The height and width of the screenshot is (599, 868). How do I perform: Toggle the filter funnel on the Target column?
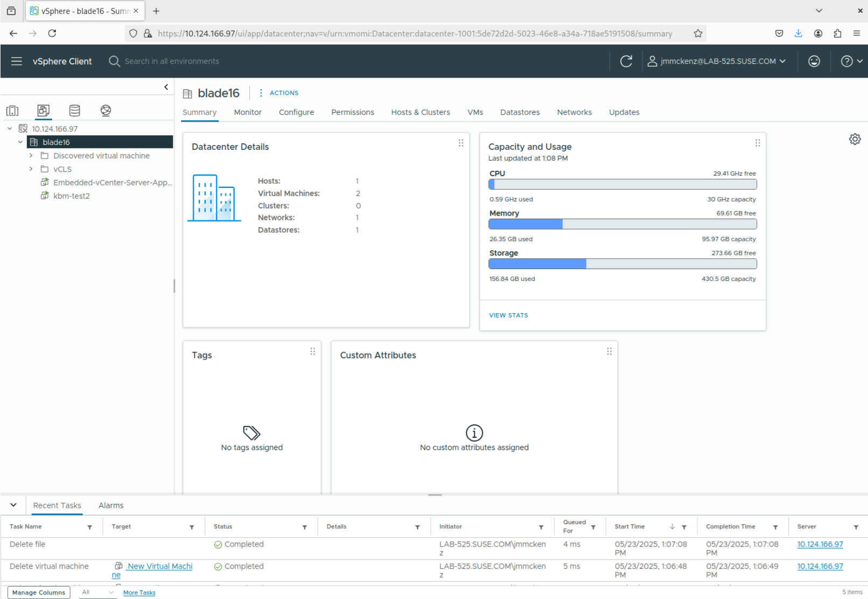(192, 527)
